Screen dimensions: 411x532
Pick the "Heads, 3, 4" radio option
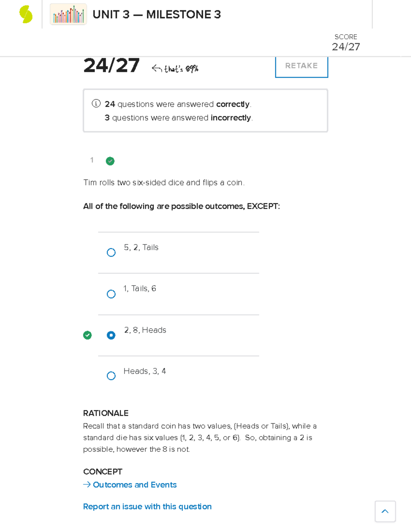[111, 376]
